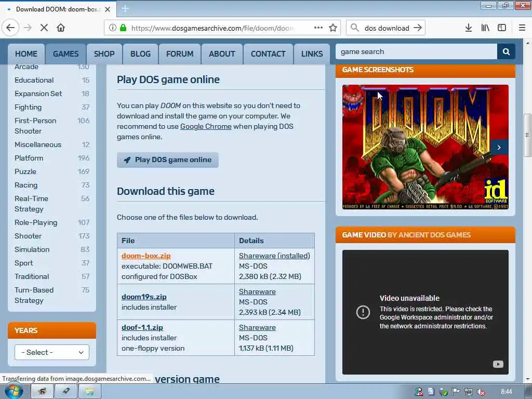The image size is (532, 399).
Task: Open the Traditional games category
Action: [32, 276]
